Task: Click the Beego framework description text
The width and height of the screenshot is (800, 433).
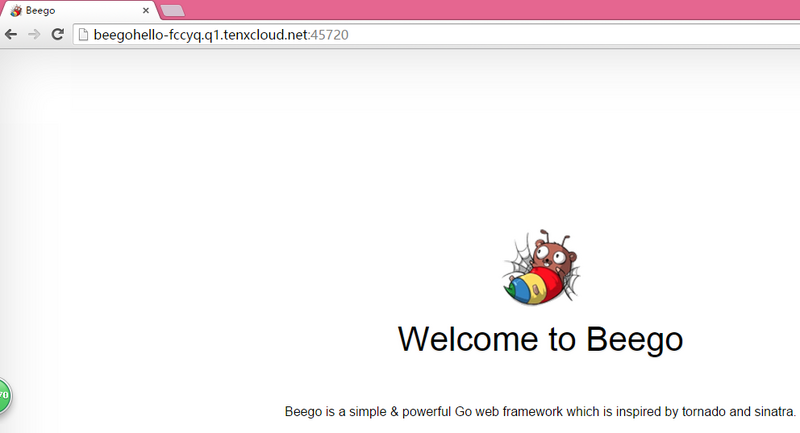Action: pos(540,412)
